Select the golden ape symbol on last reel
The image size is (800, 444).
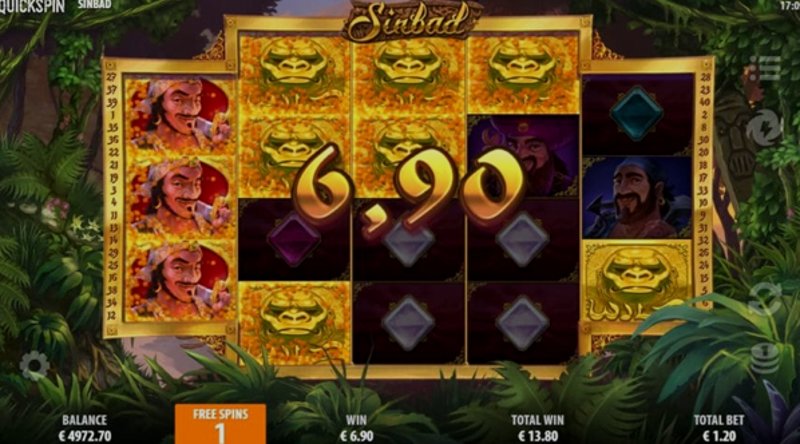pos(637,280)
